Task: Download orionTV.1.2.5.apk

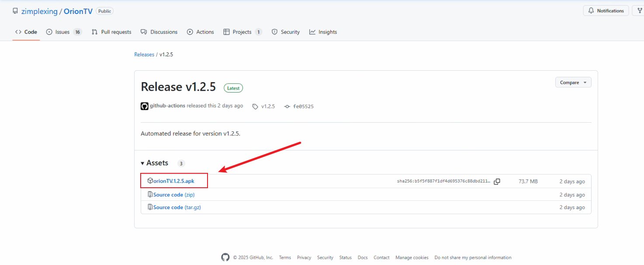Action: point(173,181)
